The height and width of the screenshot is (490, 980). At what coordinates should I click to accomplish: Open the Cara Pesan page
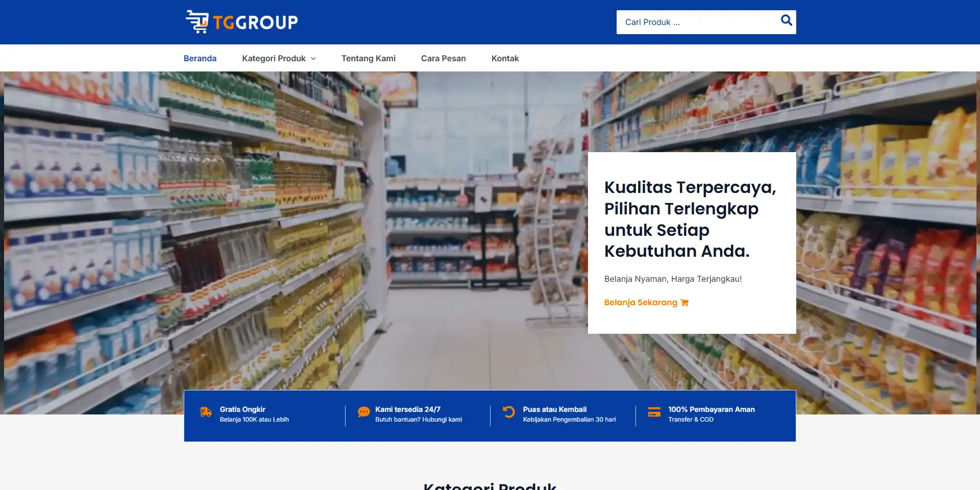444,58
